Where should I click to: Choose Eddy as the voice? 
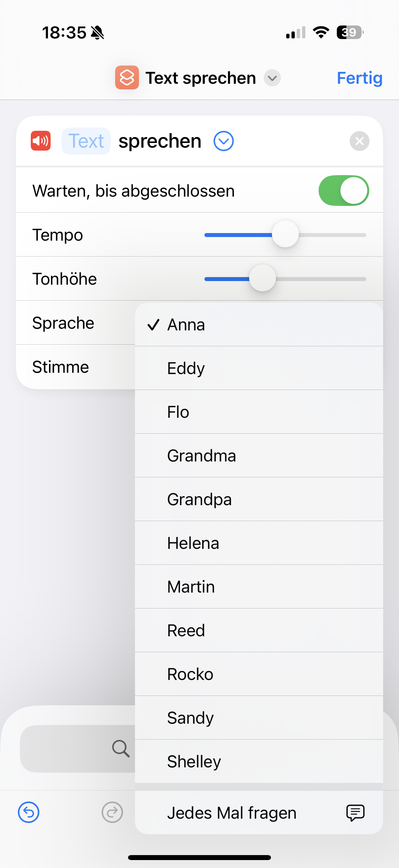pos(186,368)
